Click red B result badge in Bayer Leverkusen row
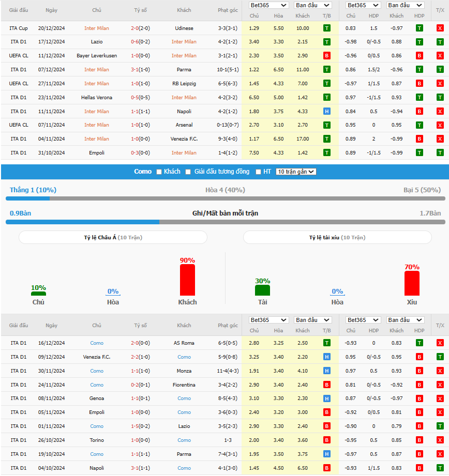Image resolution: width=449 pixels, height=476 pixels. point(326,55)
